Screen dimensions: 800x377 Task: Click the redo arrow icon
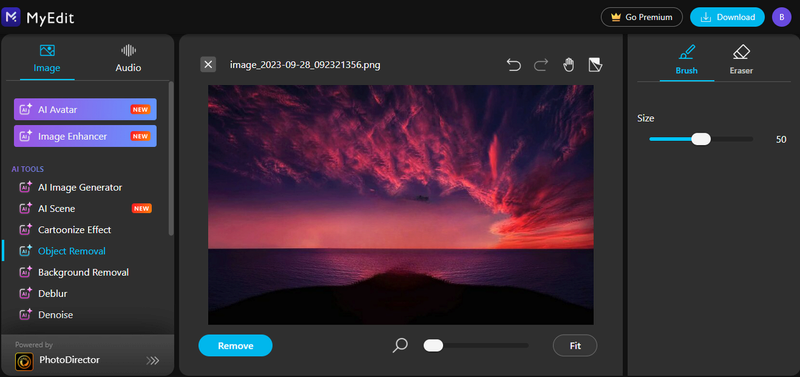coord(541,65)
